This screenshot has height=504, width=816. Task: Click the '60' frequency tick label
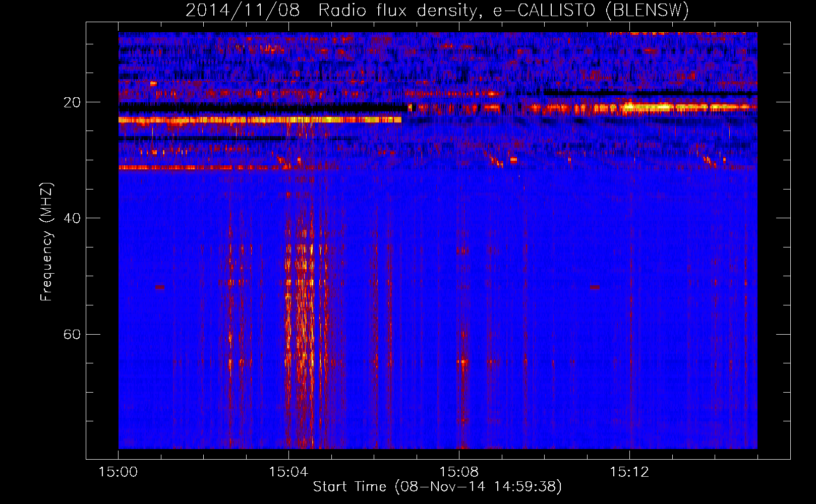coord(72,335)
